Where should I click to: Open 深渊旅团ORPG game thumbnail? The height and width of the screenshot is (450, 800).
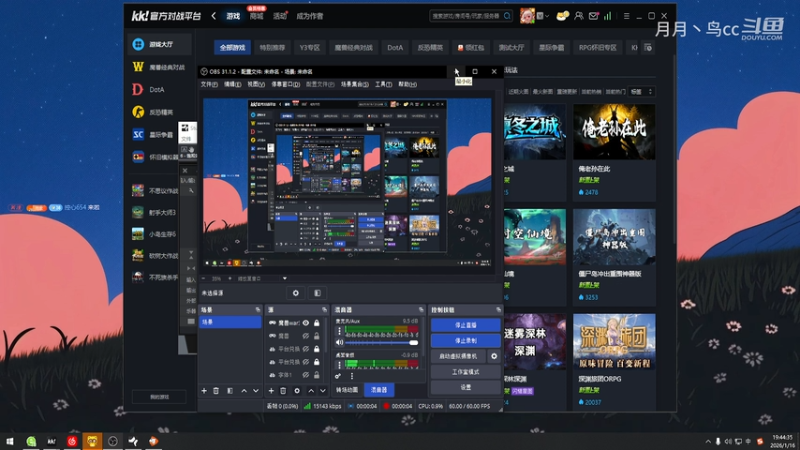tap(614, 341)
